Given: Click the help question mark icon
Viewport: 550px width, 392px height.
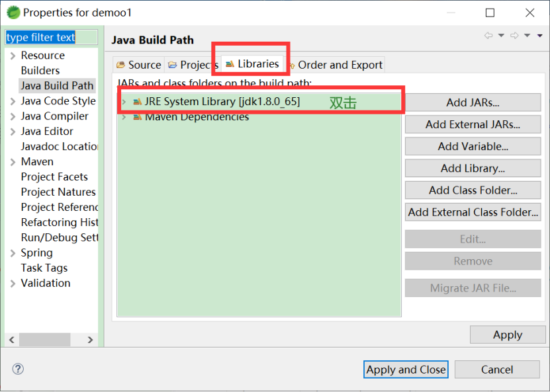Looking at the screenshot, I should tap(18, 369).
